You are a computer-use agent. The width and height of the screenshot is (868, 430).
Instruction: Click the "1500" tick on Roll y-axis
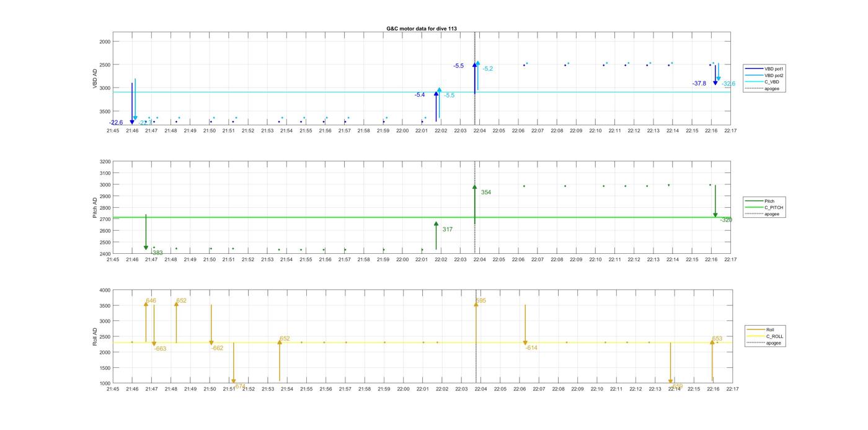pyautogui.click(x=105, y=368)
